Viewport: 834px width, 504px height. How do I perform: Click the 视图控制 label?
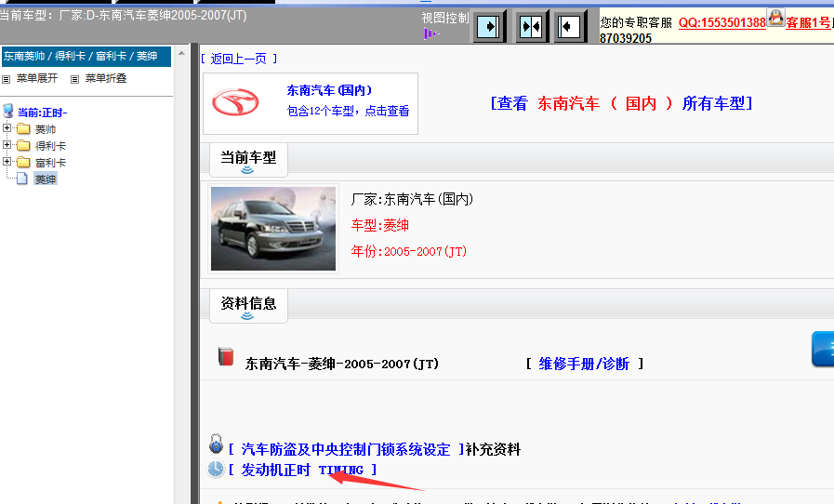pos(445,18)
